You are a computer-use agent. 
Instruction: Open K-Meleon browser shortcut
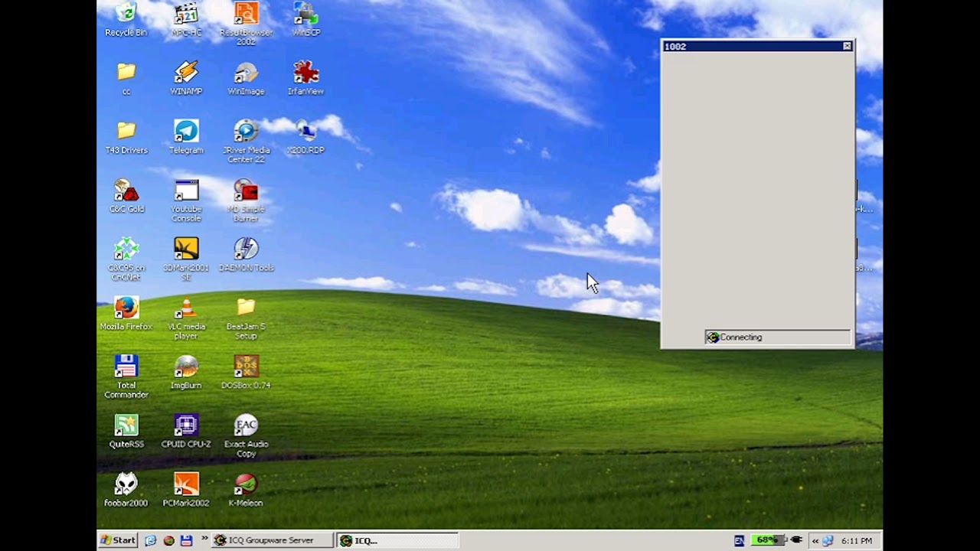[x=246, y=491]
